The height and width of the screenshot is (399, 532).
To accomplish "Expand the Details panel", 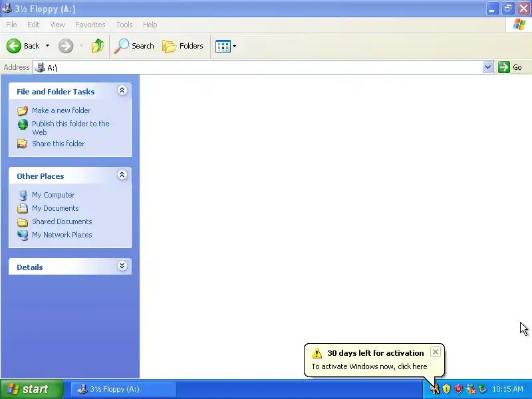I will (x=122, y=265).
